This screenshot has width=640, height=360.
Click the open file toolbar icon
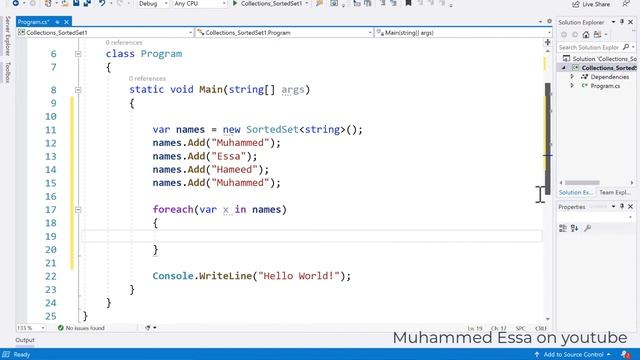65,3
